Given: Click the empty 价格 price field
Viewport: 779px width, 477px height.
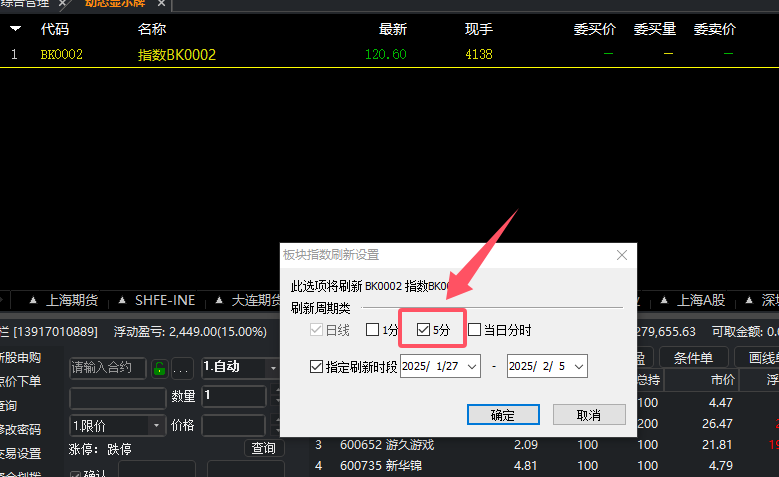Looking at the screenshot, I should (234, 425).
